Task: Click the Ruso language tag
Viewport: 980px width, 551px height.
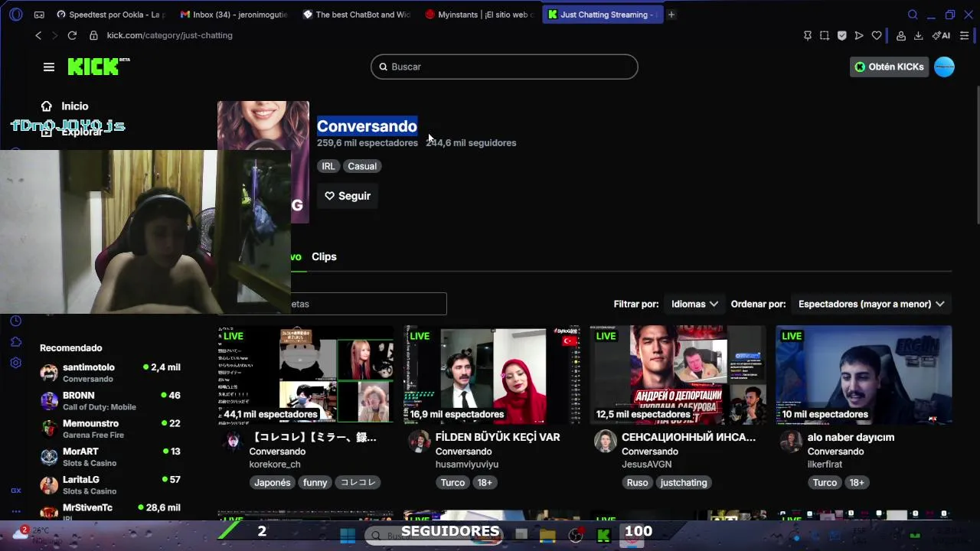Action: (637, 483)
